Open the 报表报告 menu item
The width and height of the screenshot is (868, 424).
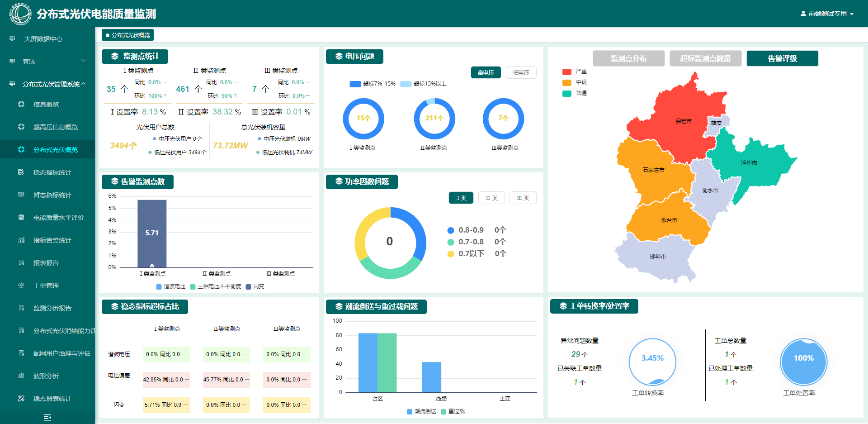47,263
